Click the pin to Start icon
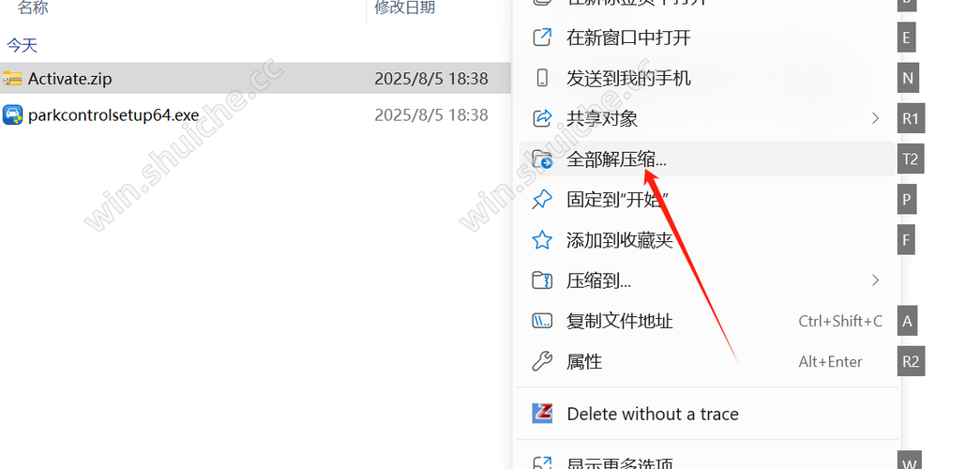Screen dimensions: 980x469 [542, 200]
